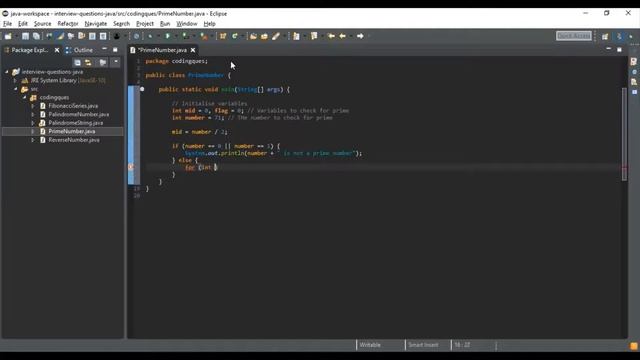Open the New file dropdown arrow
The height and width of the screenshot is (360, 640).
(16, 36)
